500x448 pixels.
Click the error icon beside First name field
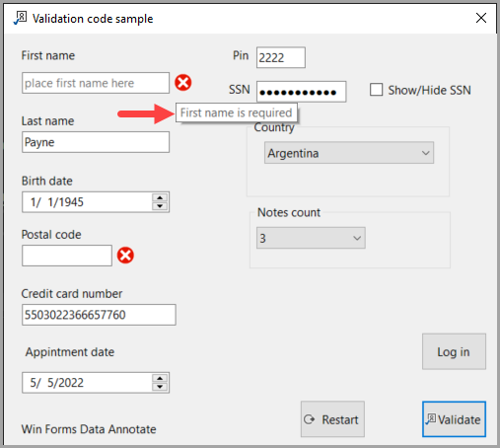tap(183, 82)
